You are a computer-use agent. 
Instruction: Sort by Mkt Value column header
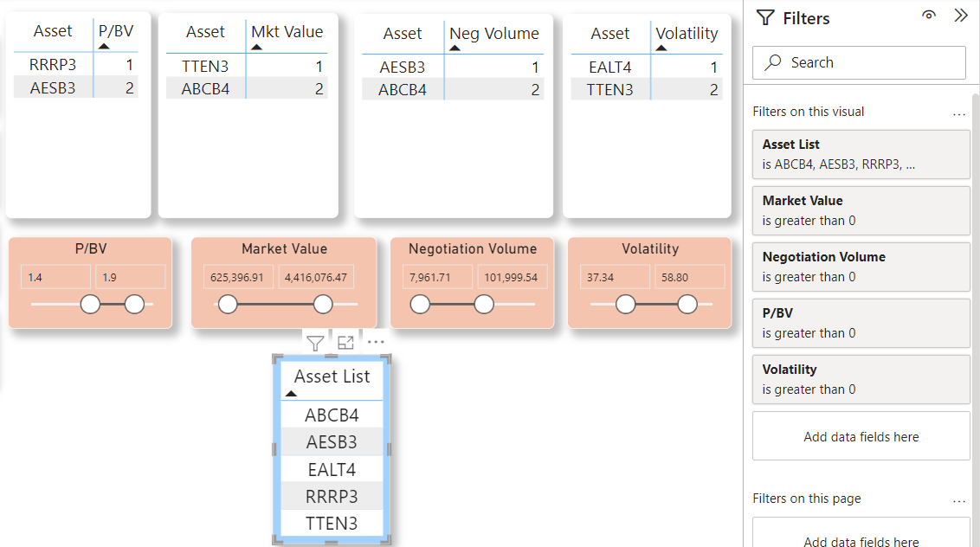click(x=287, y=32)
